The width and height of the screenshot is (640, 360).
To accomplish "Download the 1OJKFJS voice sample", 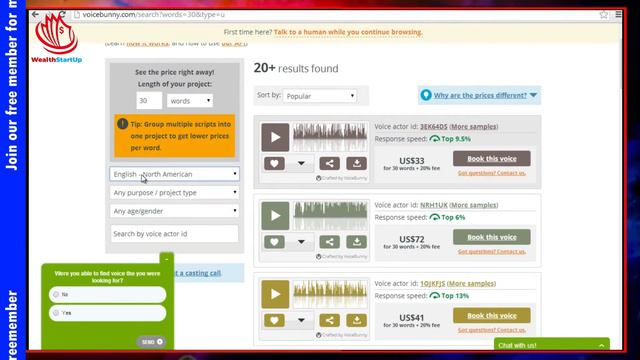I will pyautogui.click(x=357, y=320).
